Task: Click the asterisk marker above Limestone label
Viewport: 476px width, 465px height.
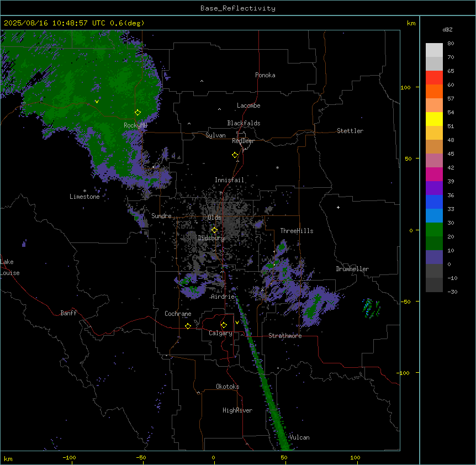Action: [84, 191]
